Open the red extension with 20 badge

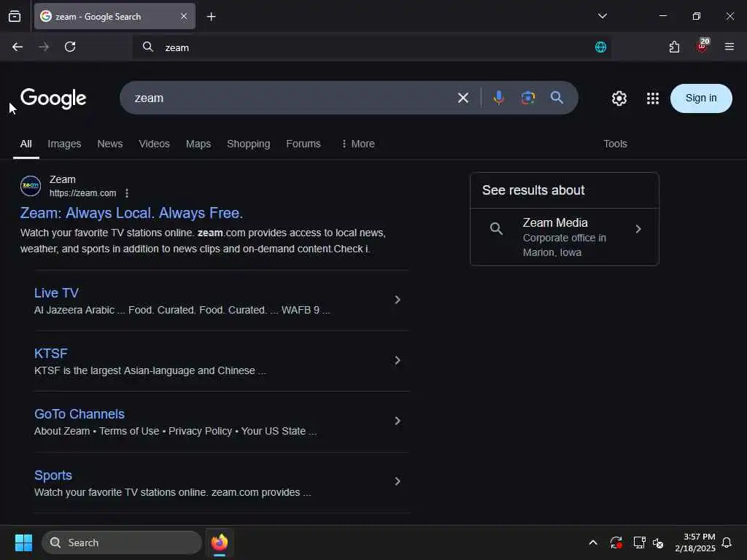click(x=703, y=45)
